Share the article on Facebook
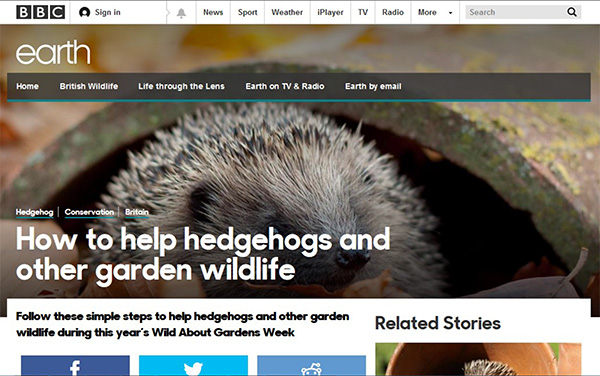The width and height of the screenshot is (600, 376). [x=75, y=366]
